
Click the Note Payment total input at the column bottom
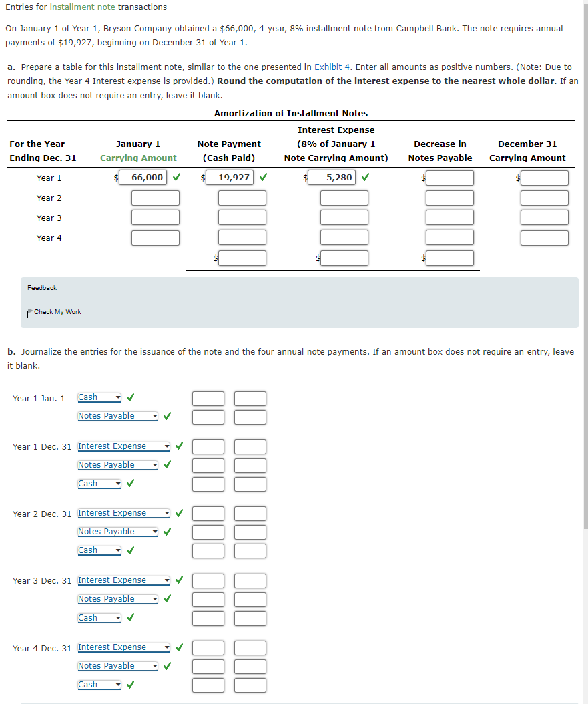tap(242, 258)
